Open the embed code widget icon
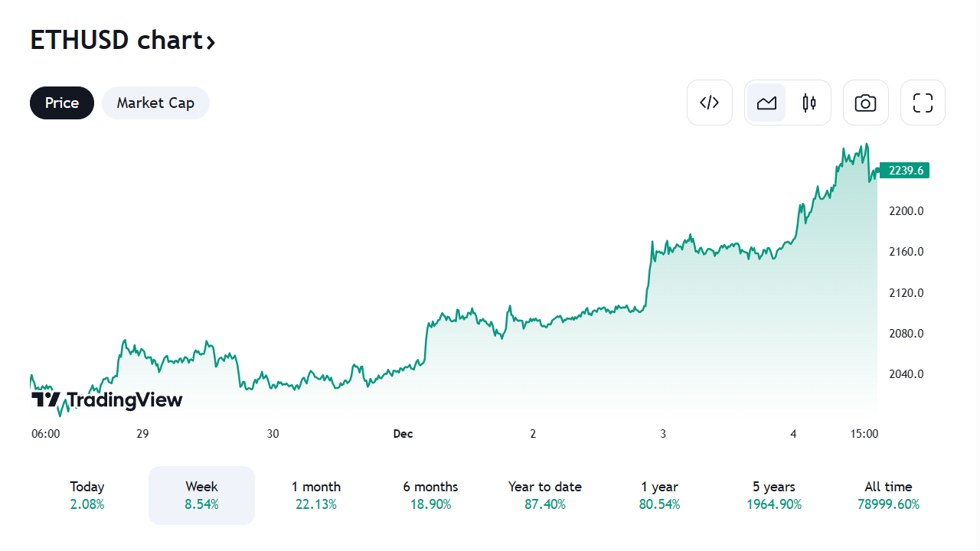Image resolution: width=980 pixels, height=551 pixels. coord(710,103)
